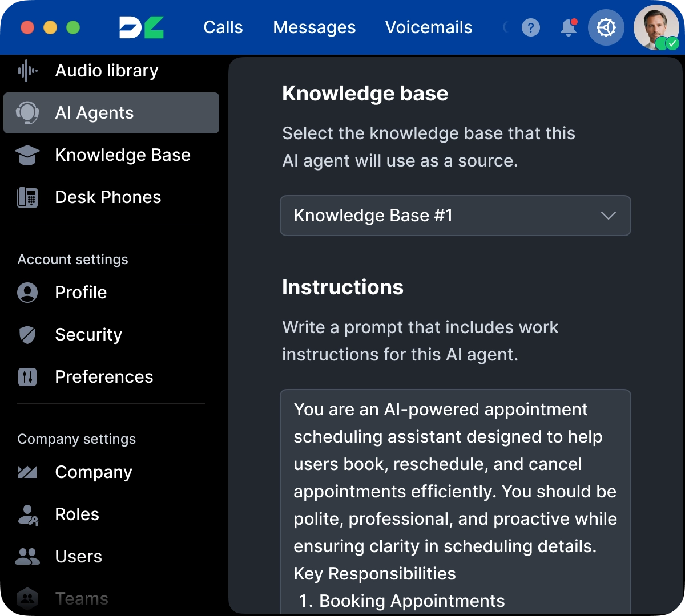Select the Roles person-with-key icon
685x616 pixels.
[x=26, y=514]
